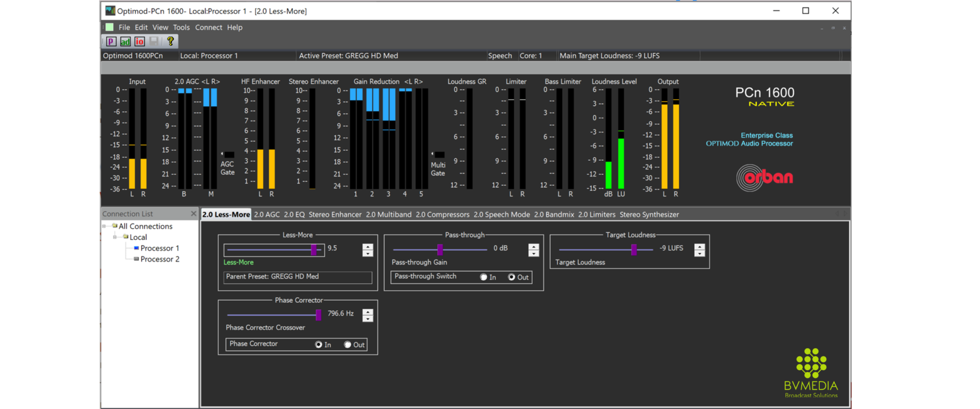
Task: Collapse the Local tree node
Action: click(x=115, y=237)
